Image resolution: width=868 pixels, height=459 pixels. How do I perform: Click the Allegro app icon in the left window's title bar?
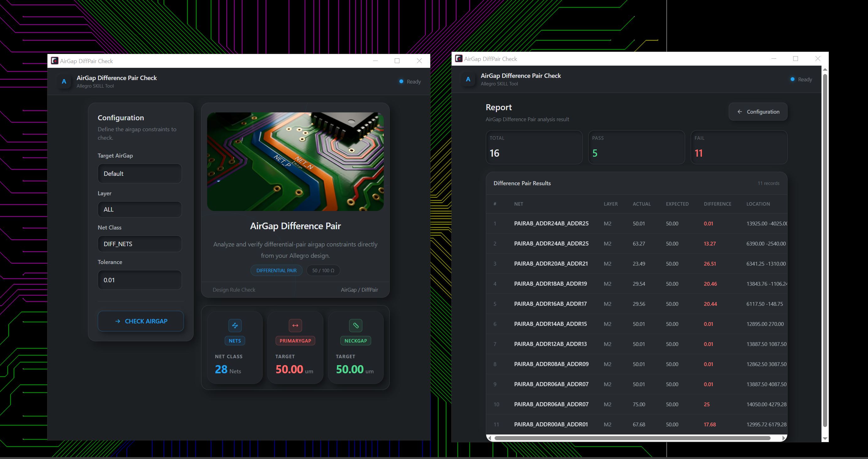(54, 61)
